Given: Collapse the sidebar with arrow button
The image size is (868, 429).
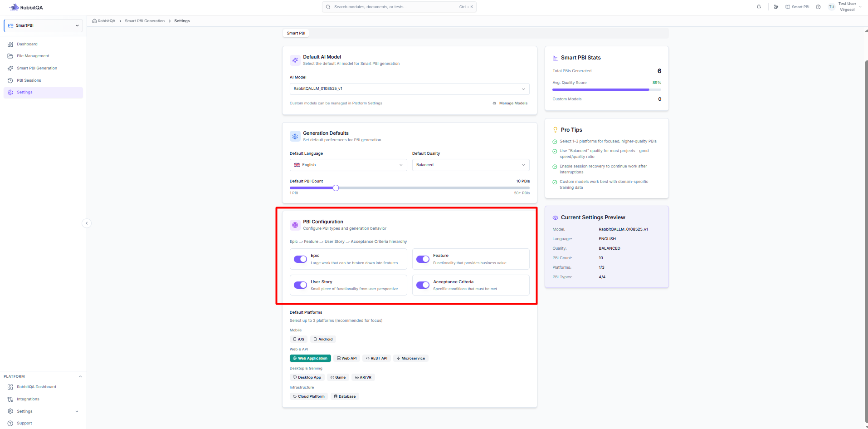Looking at the screenshot, I should tap(87, 223).
